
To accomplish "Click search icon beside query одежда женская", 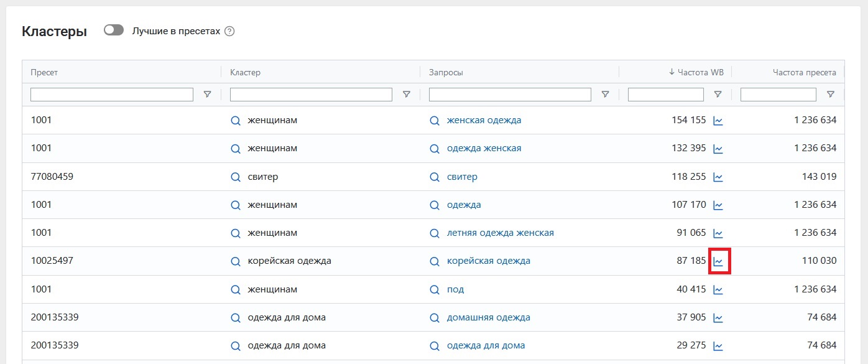I will [x=435, y=149].
